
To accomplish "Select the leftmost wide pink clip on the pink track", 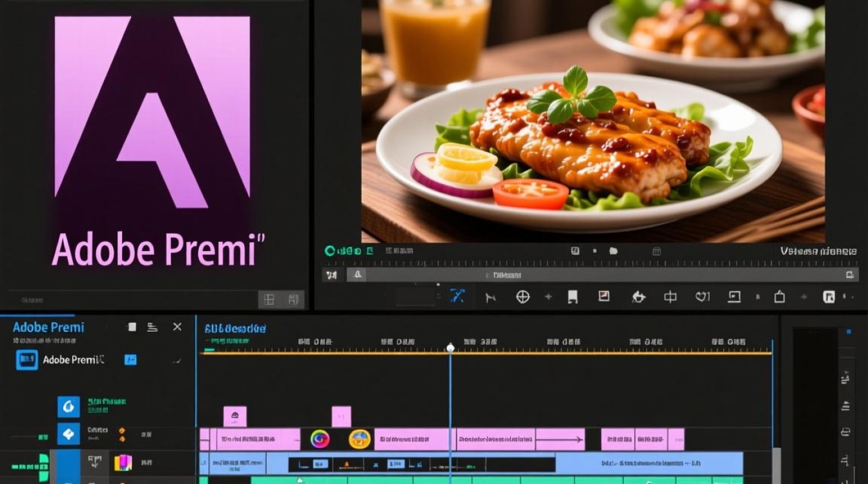I will click(258, 439).
